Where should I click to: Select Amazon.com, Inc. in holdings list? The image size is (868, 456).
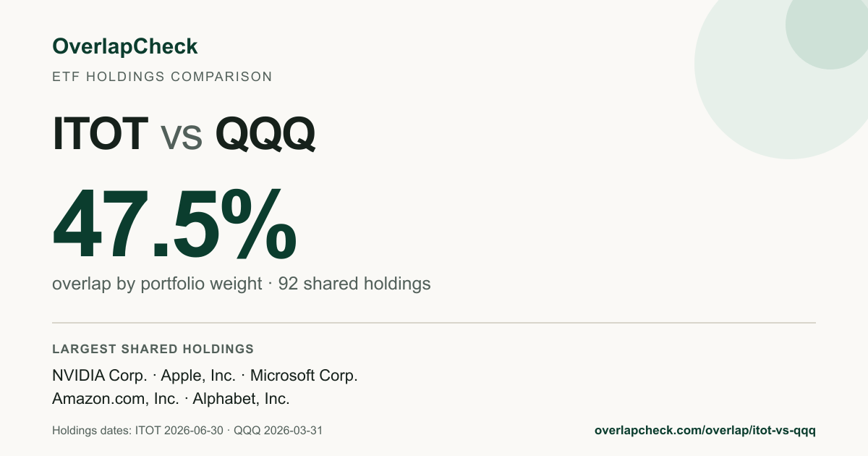(116, 398)
